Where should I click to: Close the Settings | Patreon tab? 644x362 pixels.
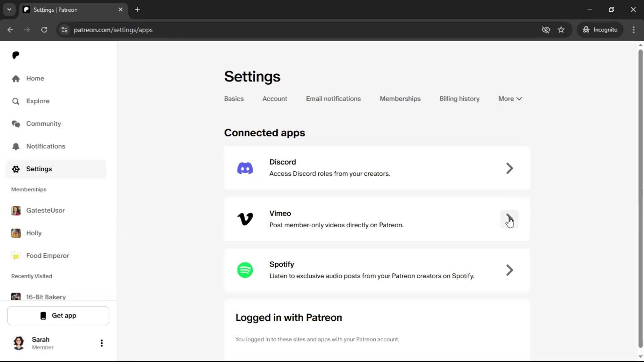(121, 10)
